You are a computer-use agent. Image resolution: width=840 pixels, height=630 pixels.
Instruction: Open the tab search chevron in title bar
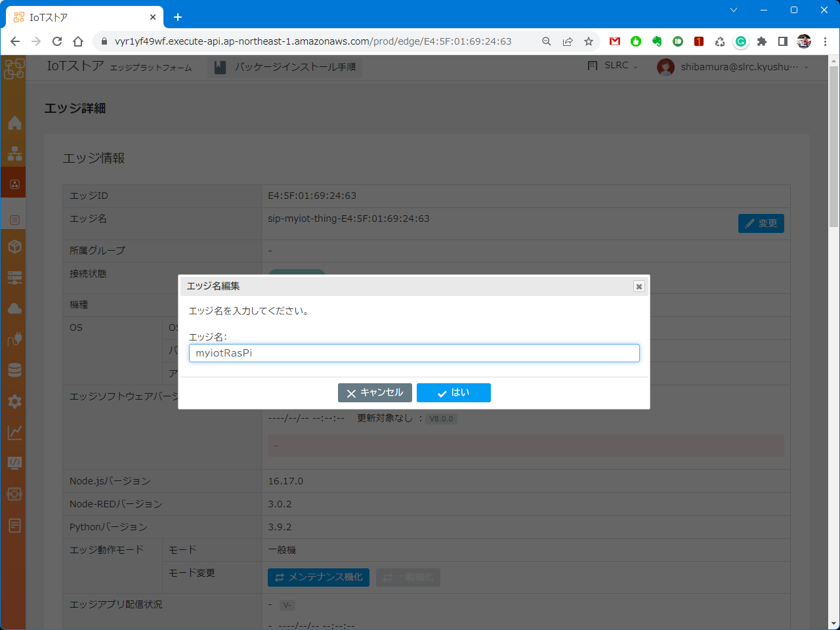(x=734, y=10)
